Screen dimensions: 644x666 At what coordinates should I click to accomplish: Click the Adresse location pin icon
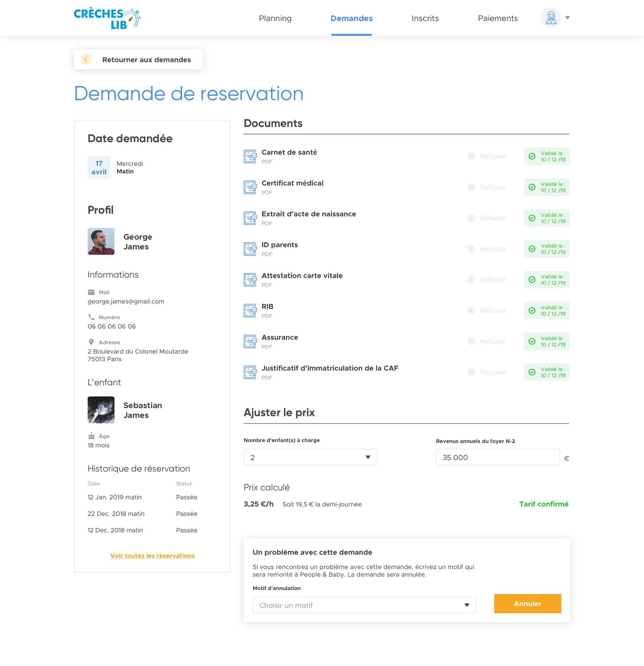91,342
